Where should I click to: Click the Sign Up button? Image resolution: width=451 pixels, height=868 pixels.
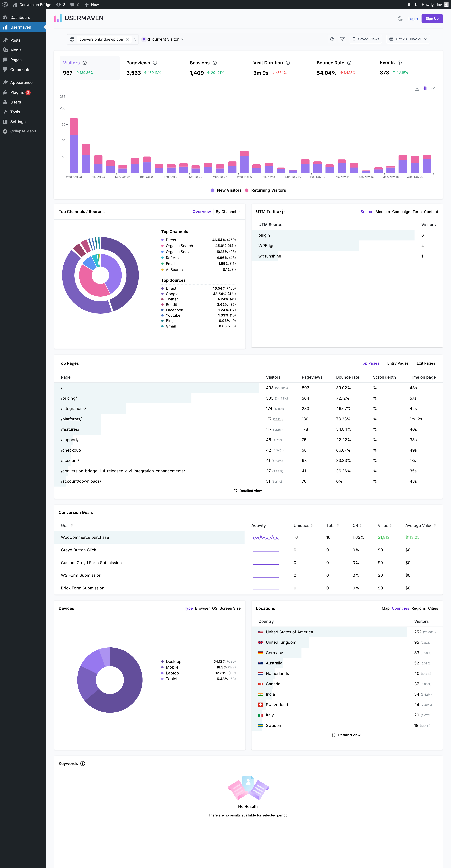[432, 18]
